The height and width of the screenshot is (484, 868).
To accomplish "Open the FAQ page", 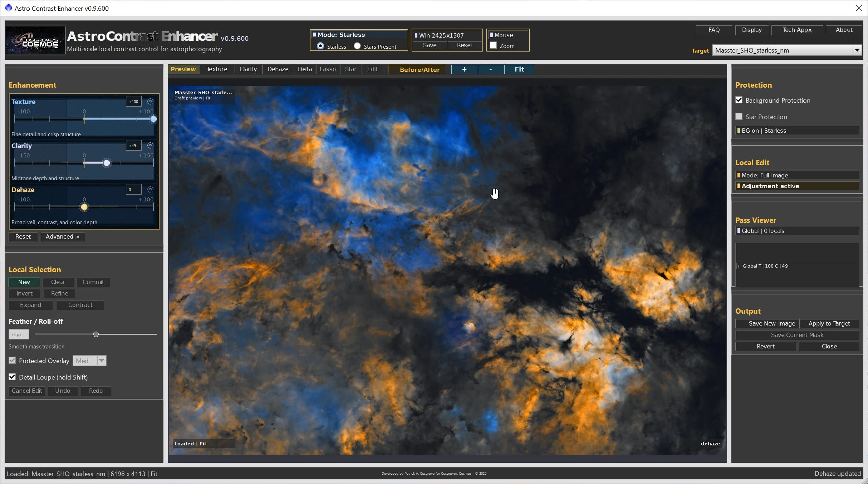I will [714, 30].
